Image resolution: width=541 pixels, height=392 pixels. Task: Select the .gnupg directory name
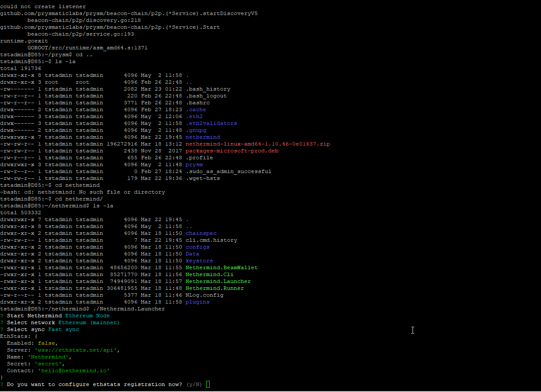tap(196, 130)
